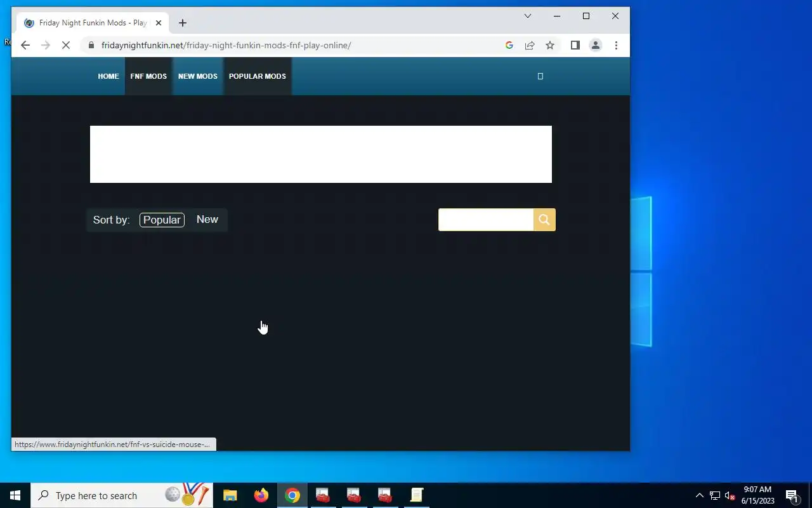Viewport: 812px width, 508px height.
Task: Sort mods by New
Action: pos(207,219)
